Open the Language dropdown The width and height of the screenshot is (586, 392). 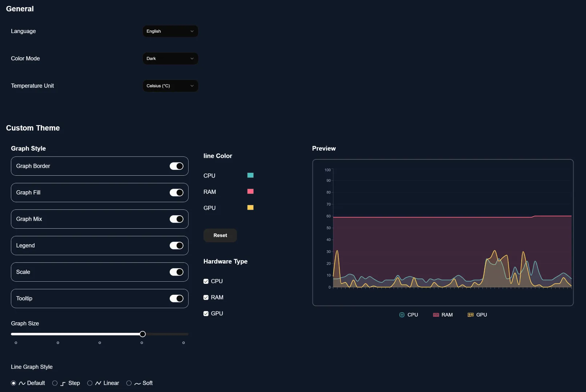(170, 31)
